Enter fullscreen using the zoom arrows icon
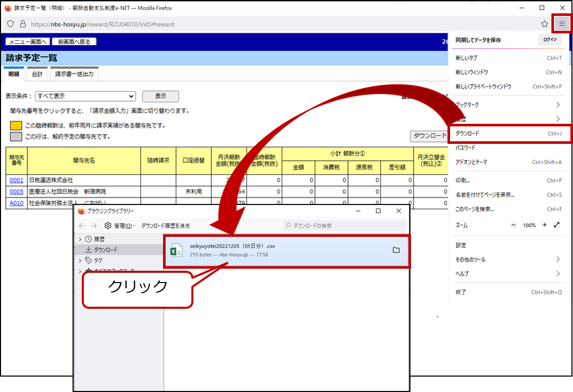The width and height of the screenshot is (573, 392). pyautogui.click(x=557, y=226)
